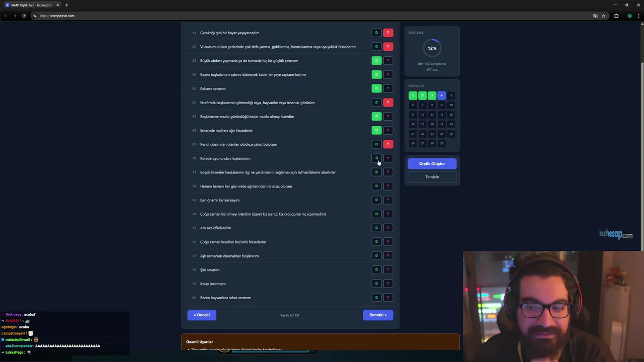Select current page 4 in Sayfalar
Viewport: 644px width, 362px height.
coord(441,96)
